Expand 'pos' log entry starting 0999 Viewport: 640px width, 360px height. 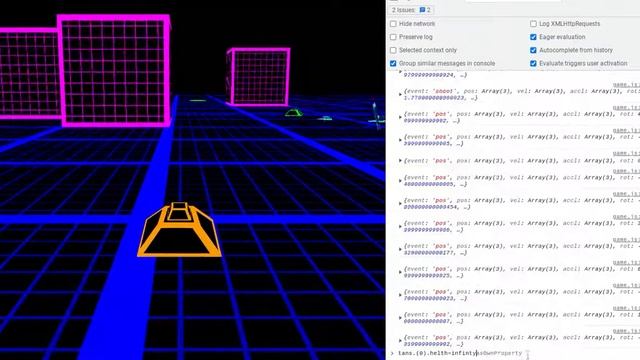[400, 117]
